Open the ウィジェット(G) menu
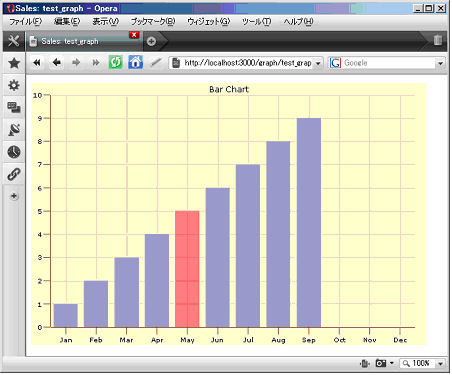The height and width of the screenshot is (375, 452). [x=209, y=22]
